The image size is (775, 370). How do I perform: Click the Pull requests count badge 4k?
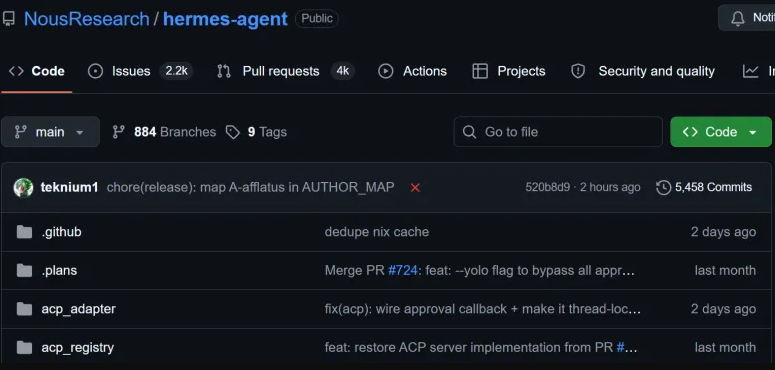pyautogui.click(x=343, y=71)
